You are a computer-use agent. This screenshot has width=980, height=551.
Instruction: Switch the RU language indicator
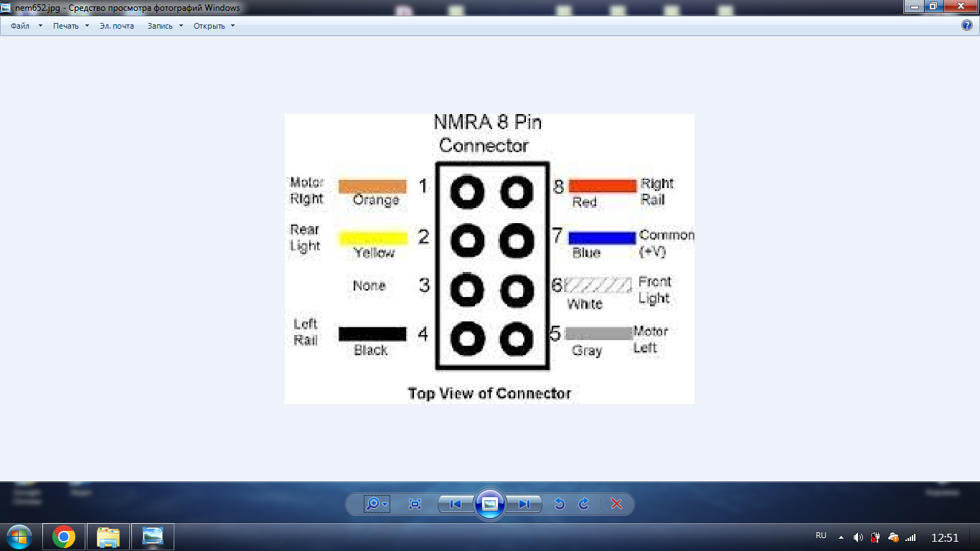coord(821,536)
